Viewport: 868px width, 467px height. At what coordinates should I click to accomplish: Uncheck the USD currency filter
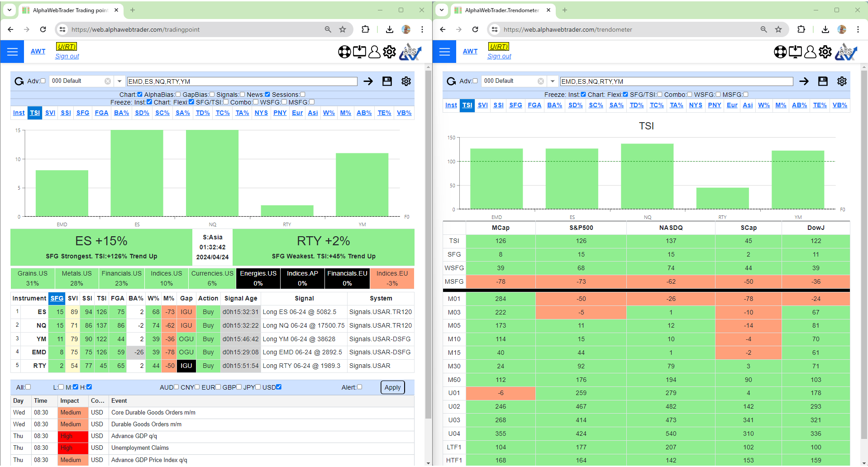coord(279,387)
